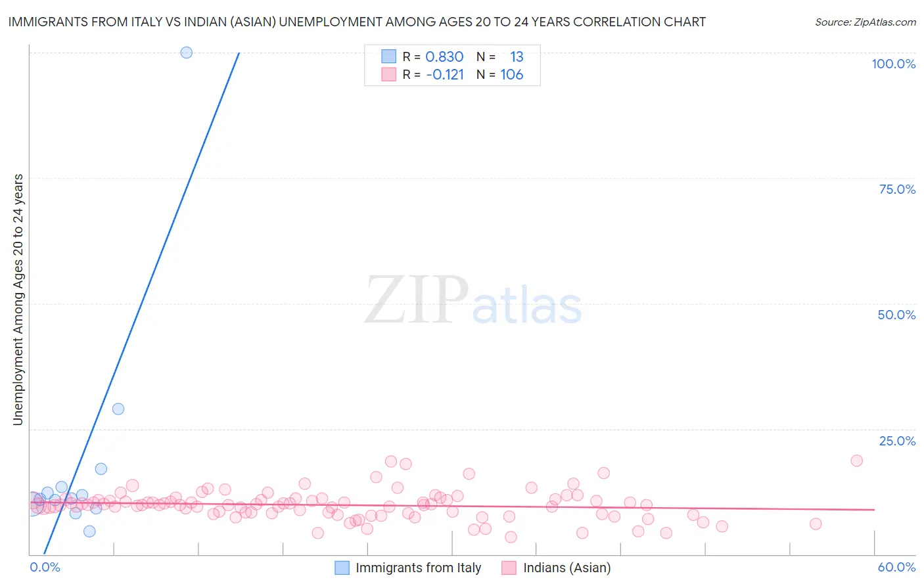Select the Indians (Asian) legend label

tap(566, 568)
